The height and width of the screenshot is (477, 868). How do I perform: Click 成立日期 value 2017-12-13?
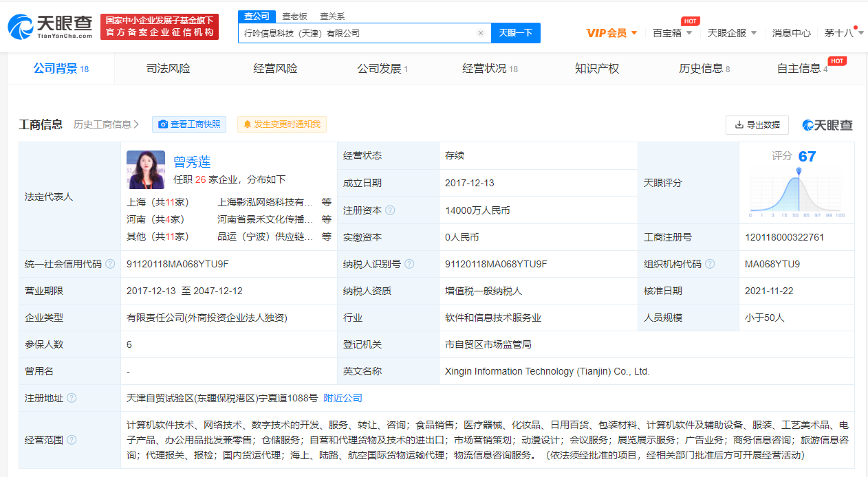[470, 183]
